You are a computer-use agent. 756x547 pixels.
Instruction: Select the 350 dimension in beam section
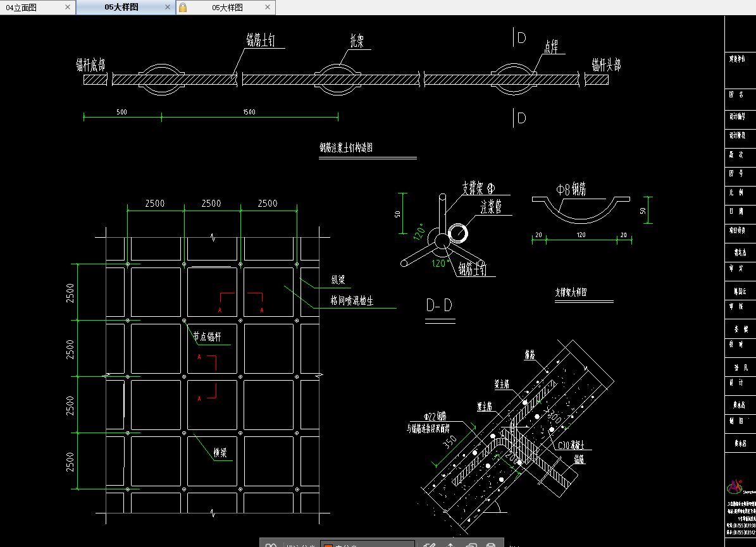pyautogui.click(x=450, y=442)
